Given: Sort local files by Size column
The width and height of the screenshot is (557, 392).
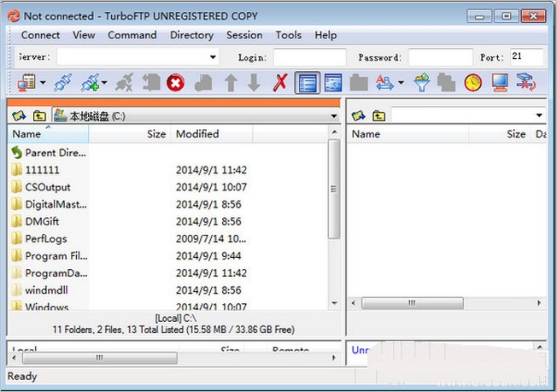Looking at the screenshot, I should click(130, 134).
